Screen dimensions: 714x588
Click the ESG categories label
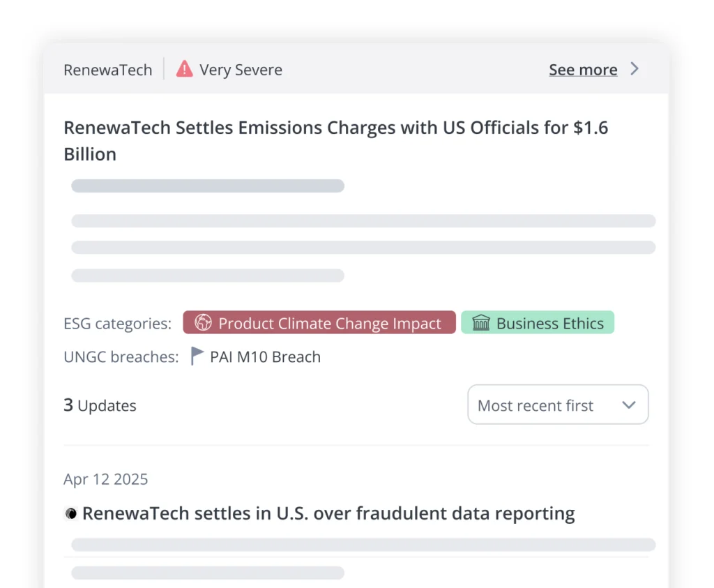coord(117,324)
